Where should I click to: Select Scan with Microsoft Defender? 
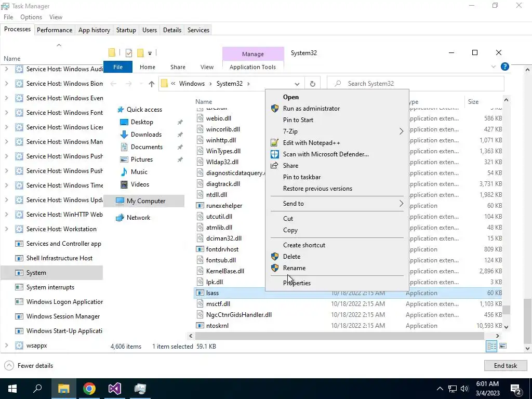pyautogui.click(x=326, y=154)
